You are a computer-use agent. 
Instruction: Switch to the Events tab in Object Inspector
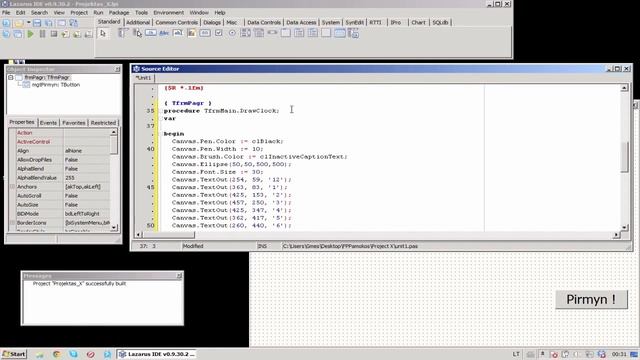49,123
